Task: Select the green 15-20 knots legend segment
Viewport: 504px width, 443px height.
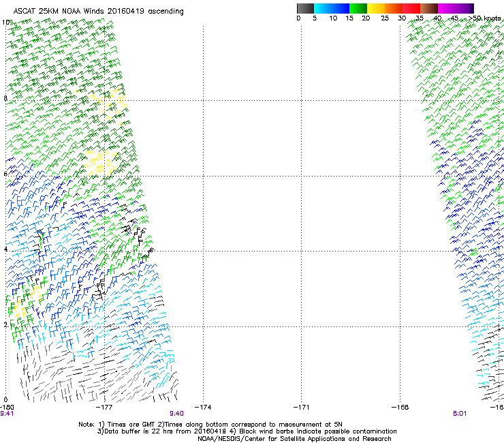Action: click(x=358, y=8)
